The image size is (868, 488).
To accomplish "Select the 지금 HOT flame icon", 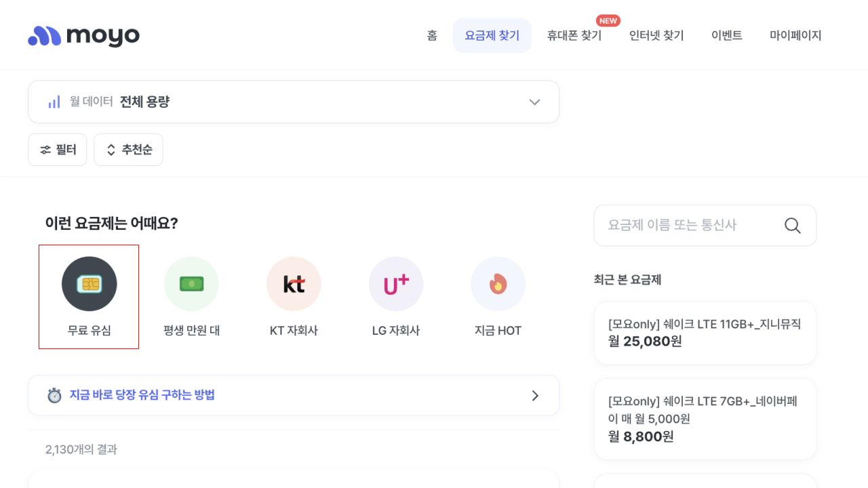I will tap(498, 283).
